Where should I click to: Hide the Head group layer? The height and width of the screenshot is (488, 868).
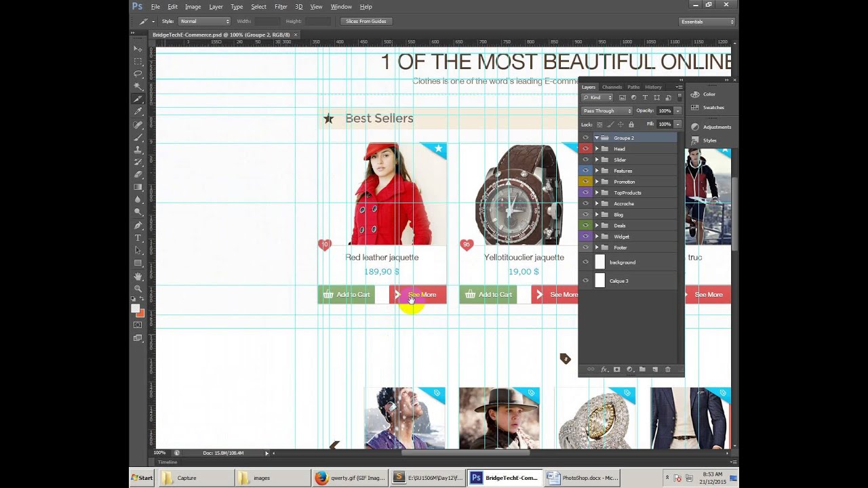586,148
